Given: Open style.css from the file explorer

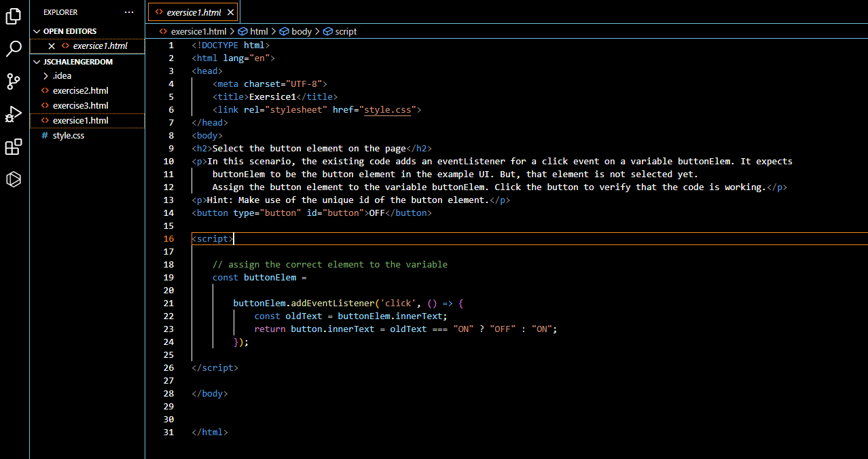Looking at the screenshot, I should point(69,135).
